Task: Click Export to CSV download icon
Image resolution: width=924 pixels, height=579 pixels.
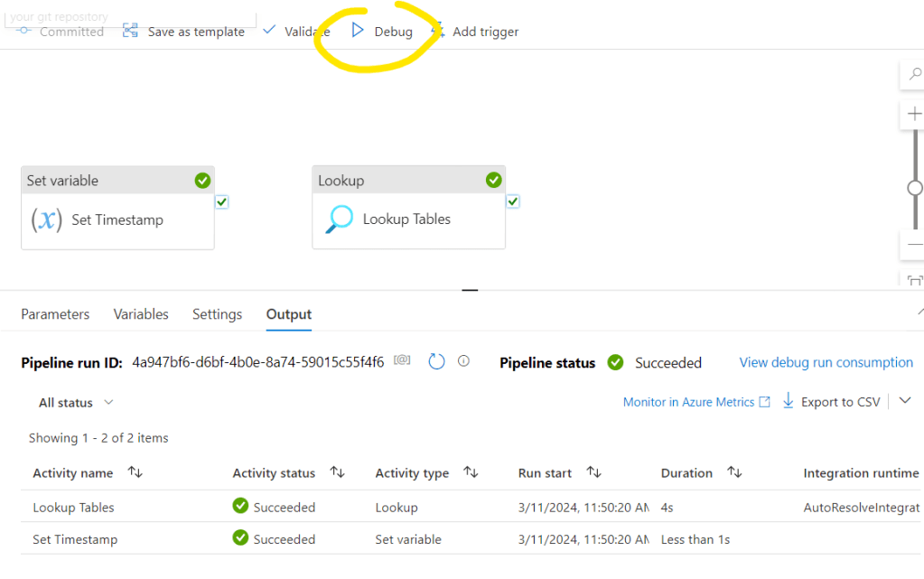Action: click(x=788, y=401)
